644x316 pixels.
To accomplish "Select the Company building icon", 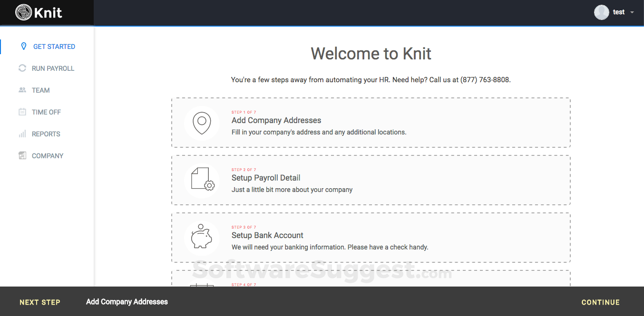I will (22, 155).
